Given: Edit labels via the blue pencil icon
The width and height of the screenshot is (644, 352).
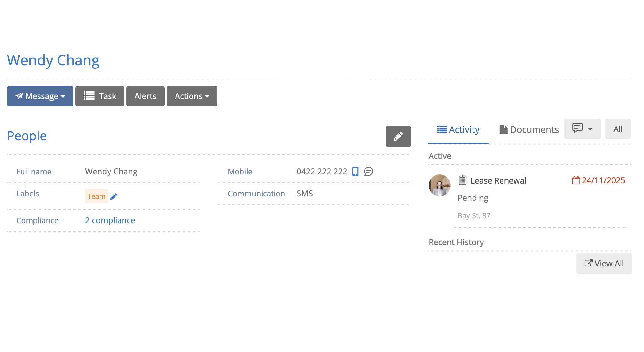Looking at the screenshot, I should click(x=114, y=196).
